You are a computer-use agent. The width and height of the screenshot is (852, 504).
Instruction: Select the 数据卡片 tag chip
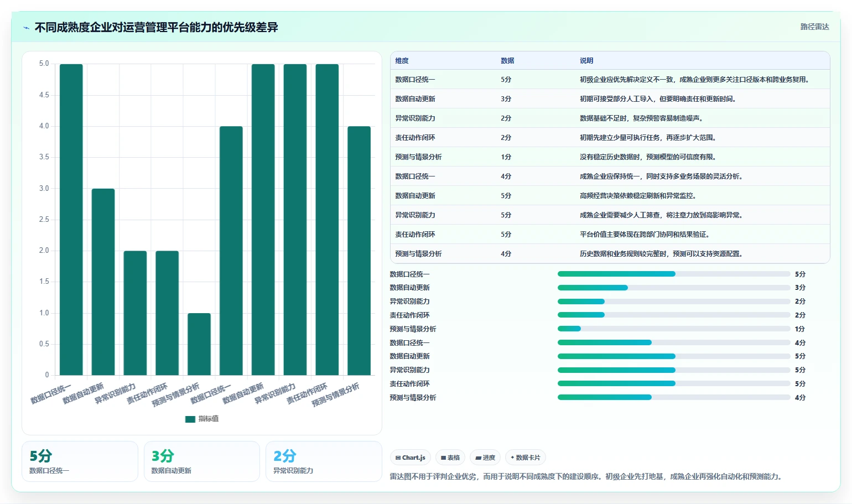tap(526, 458)
